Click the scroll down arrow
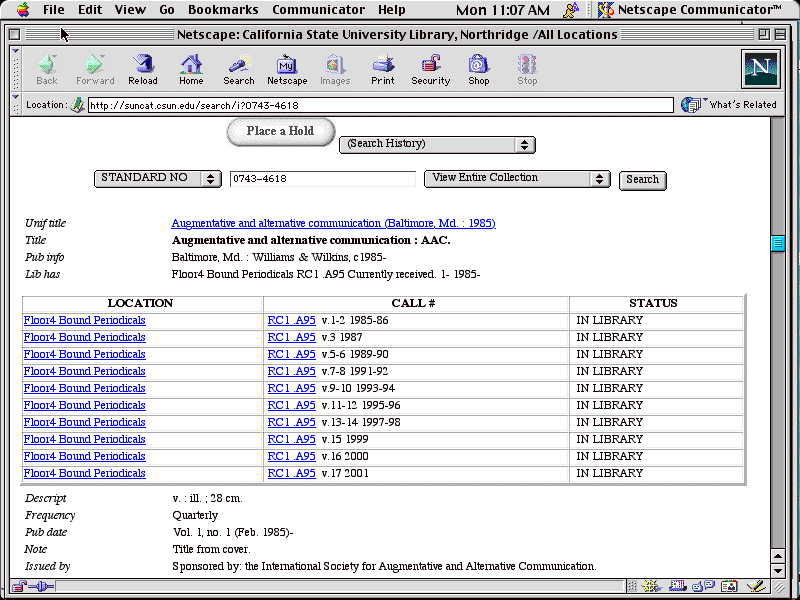 tap(778, 570)
